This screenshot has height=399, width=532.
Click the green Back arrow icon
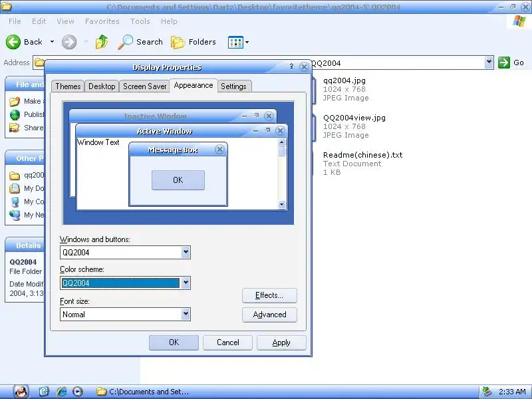pyautogui.click(x=13, y=42)
